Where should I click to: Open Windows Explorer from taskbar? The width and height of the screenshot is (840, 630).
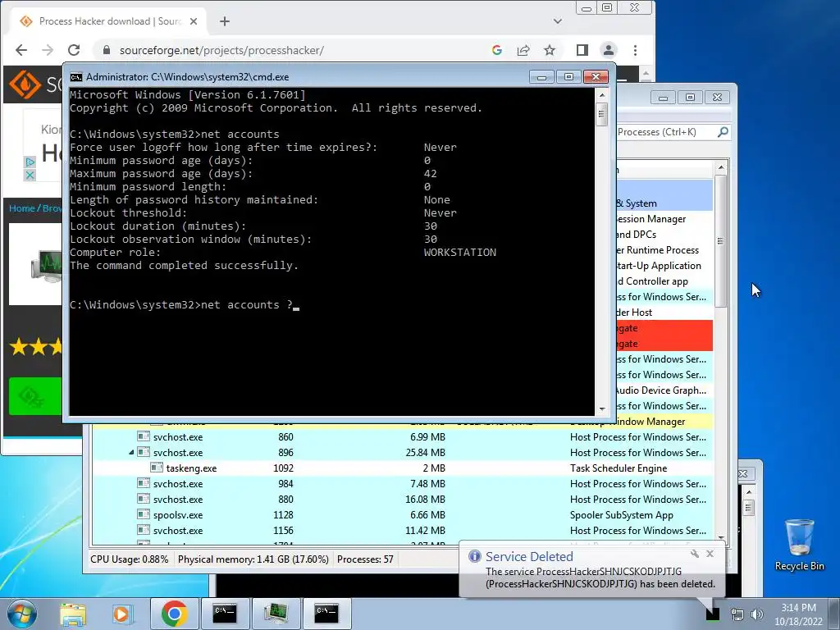point(73,614)
